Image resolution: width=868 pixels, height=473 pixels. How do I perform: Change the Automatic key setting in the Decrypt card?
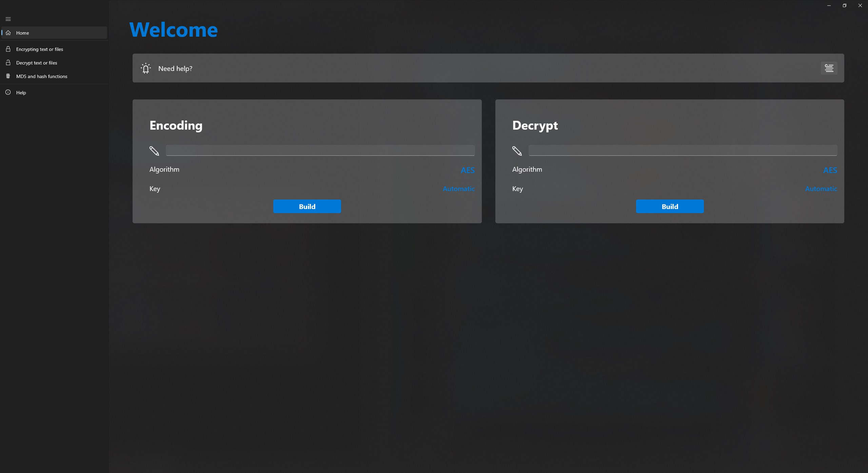[822, 189]
